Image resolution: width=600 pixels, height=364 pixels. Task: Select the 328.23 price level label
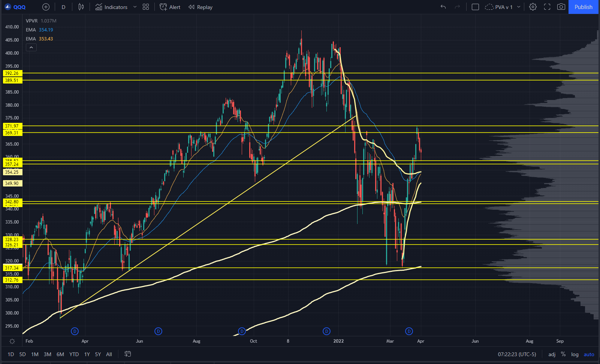pyautogui.click(x=12, y=240)
